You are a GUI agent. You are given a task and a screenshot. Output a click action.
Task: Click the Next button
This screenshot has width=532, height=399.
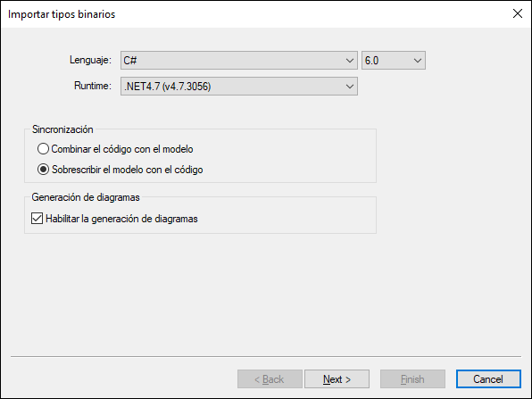pyautogui.click(x=337, y=379)
